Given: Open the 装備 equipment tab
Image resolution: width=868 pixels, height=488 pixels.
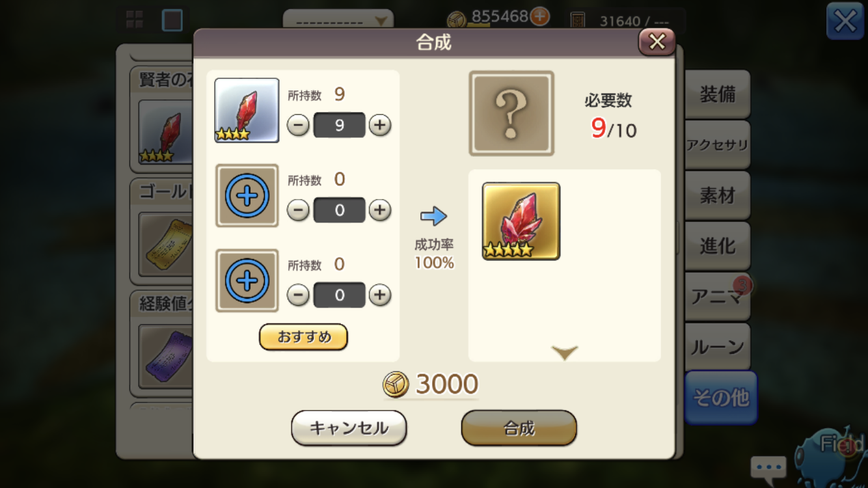Looking at the screenshot, I should tap(717, 94).
